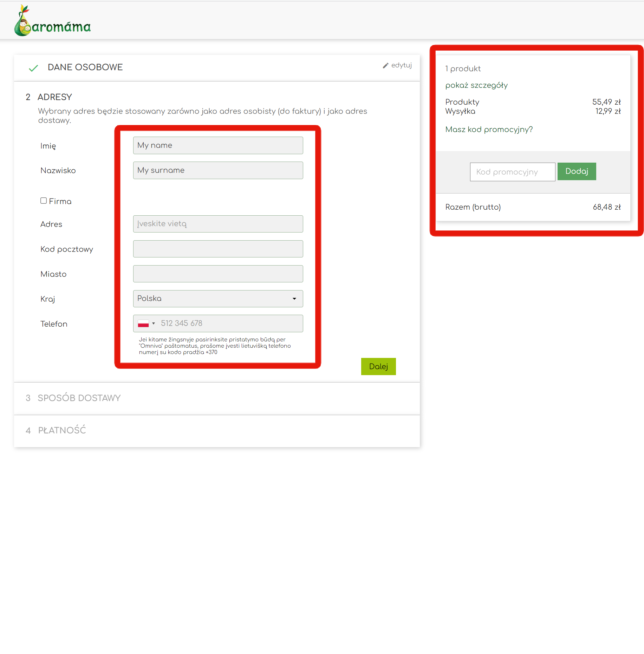
Task: Open the Dane Osobowe step header
Action: [85, 67]
